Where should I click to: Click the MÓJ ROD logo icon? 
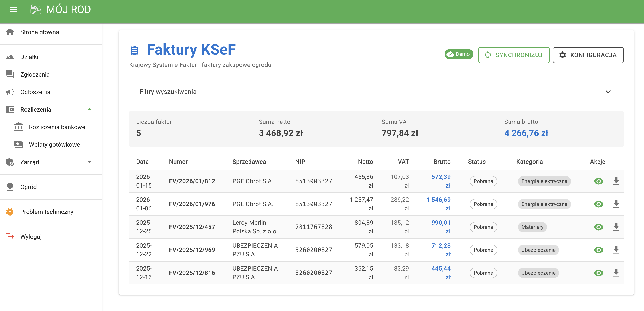pos(35,10)
